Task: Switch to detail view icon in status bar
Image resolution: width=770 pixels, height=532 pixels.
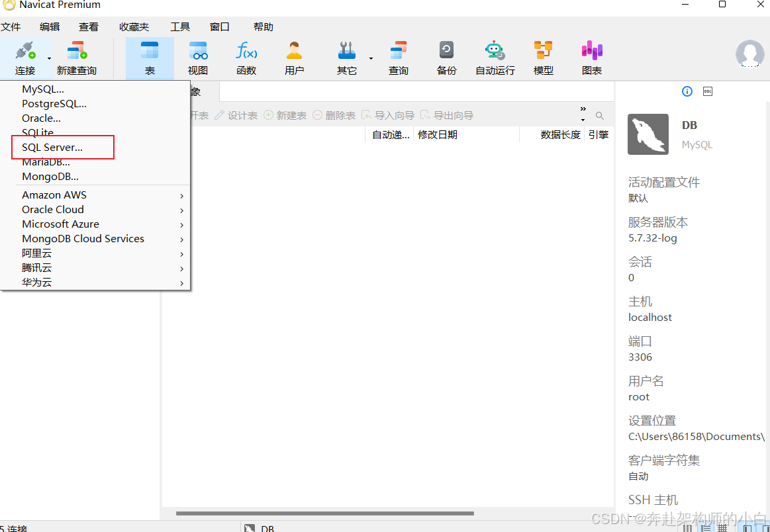Action: coord(705,529)
